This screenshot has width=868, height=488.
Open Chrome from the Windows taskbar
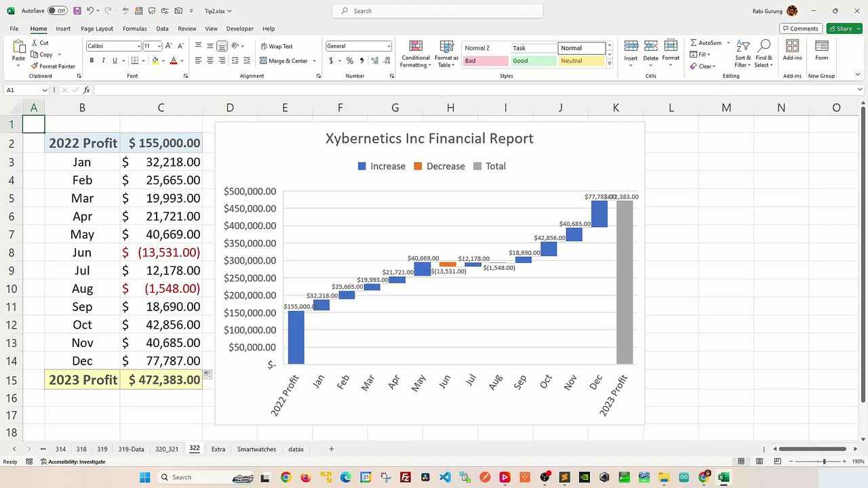coord(285,477)
